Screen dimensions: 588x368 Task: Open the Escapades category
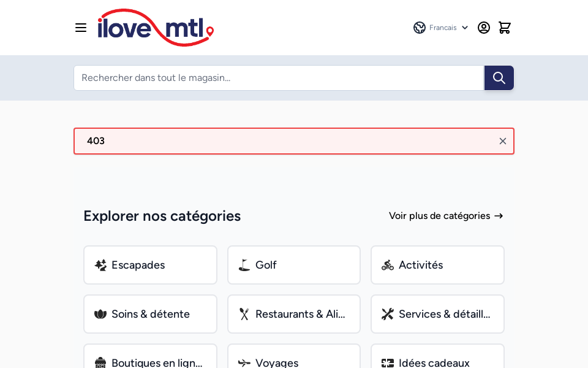150,265
